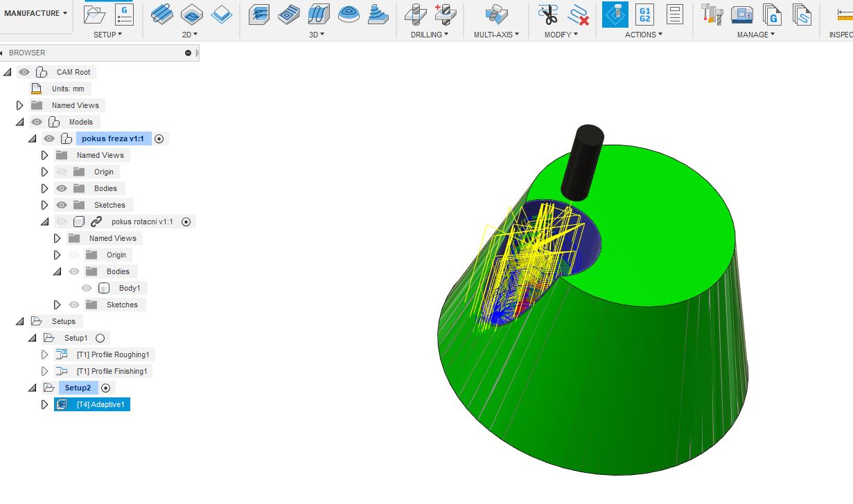Activate Setup1 using its radio button

[100, 338]
